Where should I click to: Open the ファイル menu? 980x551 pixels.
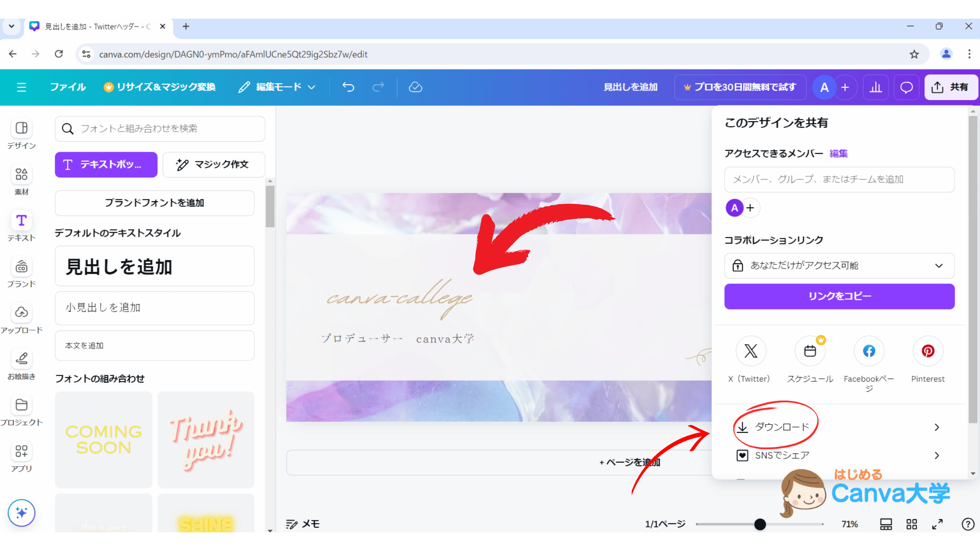tap(68, 87)
